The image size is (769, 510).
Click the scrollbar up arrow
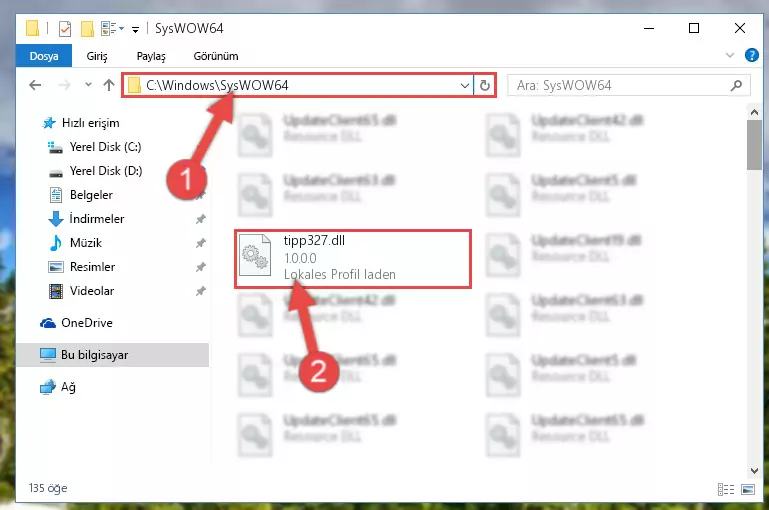[x=754, y=112]
